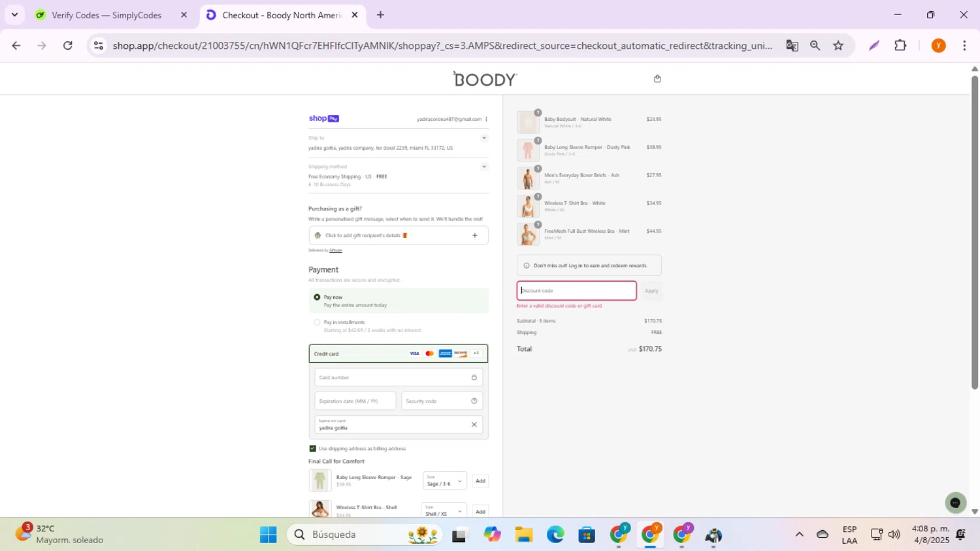Switch to Verify Codes SimplyCodes tab

click(106, 15)
